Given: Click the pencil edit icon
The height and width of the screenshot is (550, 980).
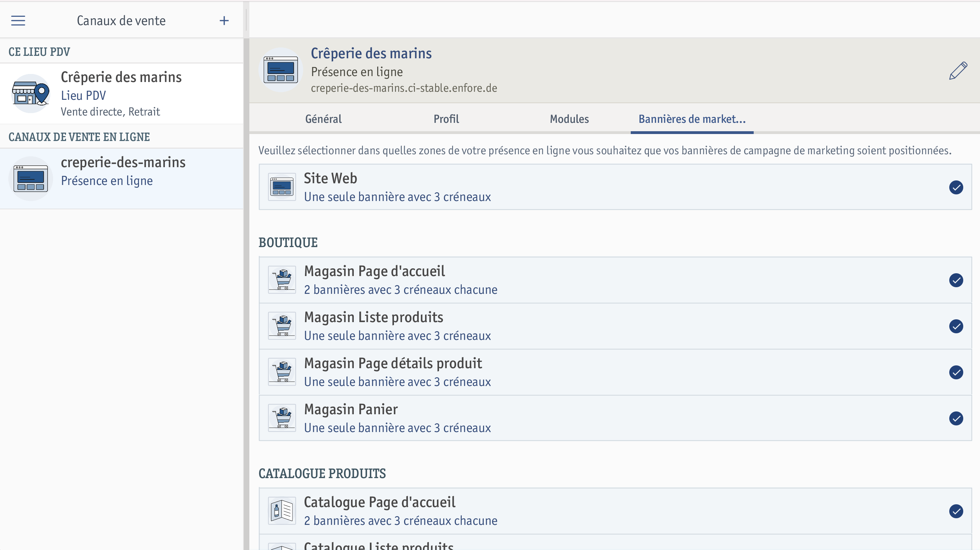Looking at the screenshot, I should [958, 70].
